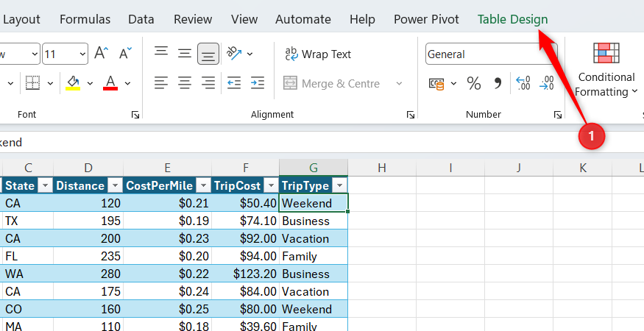Open Conditional Formatting menu
The image size is (644, 331).
tap(606, 69)
